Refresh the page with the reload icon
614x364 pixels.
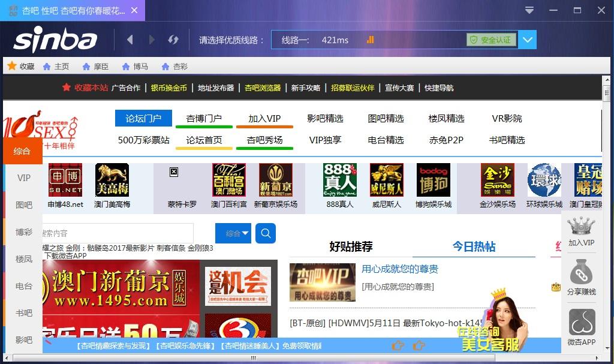[x=173, y=40]
